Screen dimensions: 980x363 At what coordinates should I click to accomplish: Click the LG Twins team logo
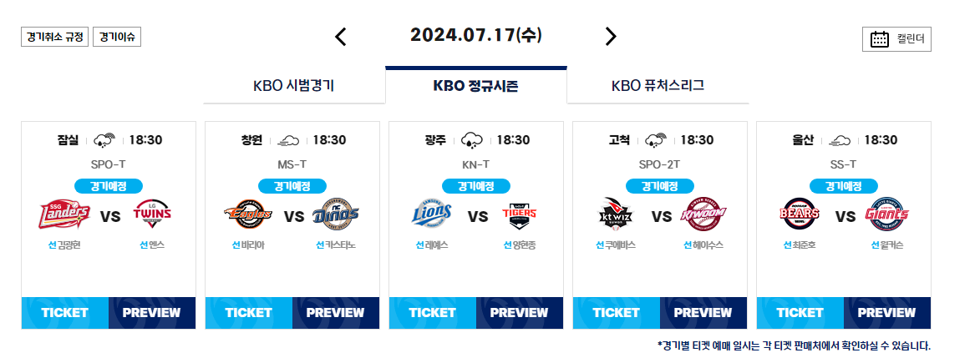153,215
